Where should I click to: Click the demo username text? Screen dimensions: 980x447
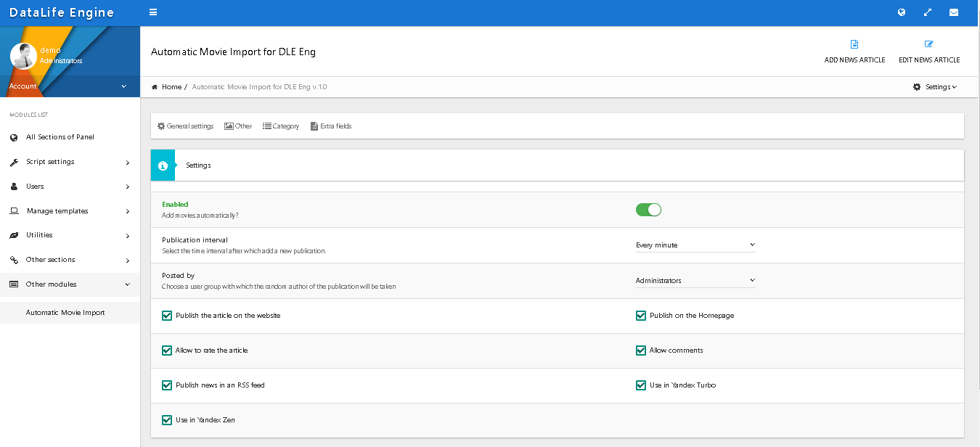(50, 50)
